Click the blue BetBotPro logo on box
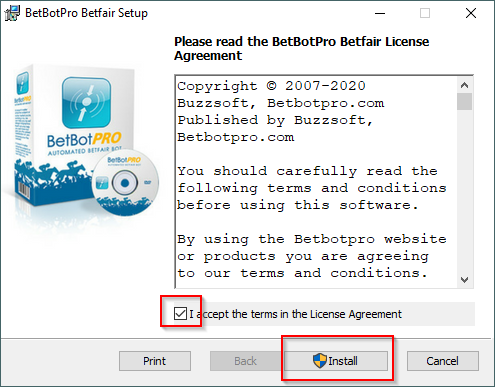This screenshot has height=387, width=495. [86, 103]
